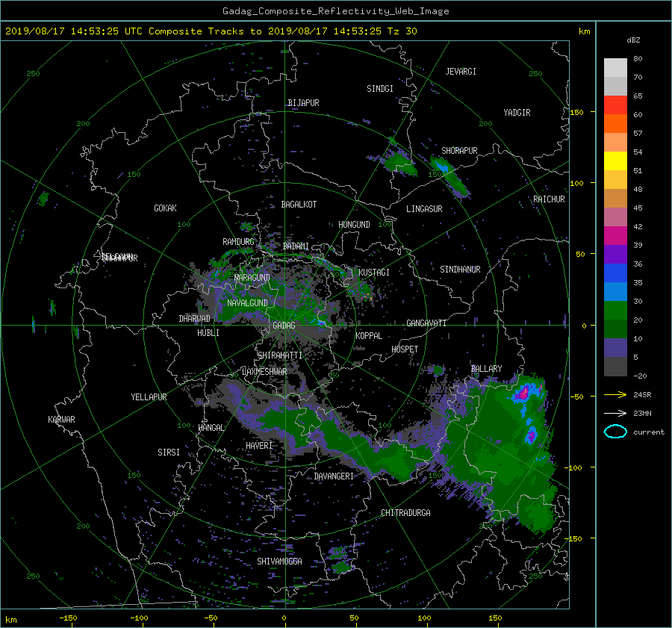Click the GADAG radar center label
This screenshot has width=672, height=628.
284,326
